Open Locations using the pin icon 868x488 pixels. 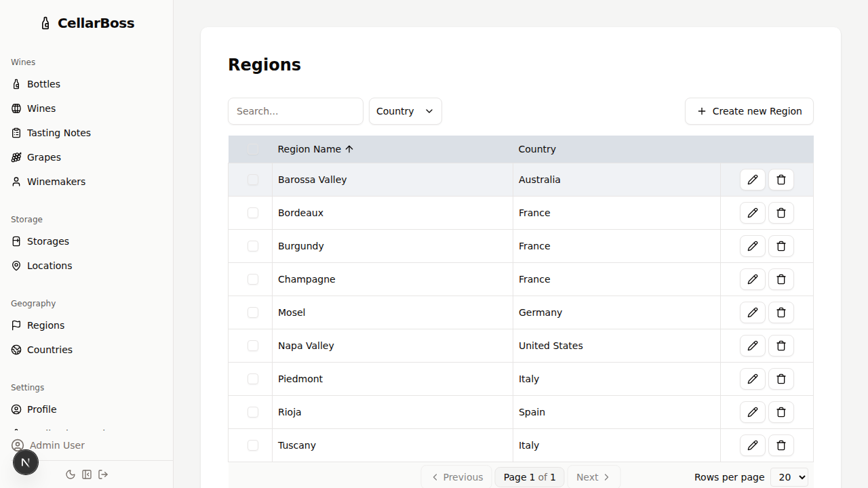(x=16, y=266)
